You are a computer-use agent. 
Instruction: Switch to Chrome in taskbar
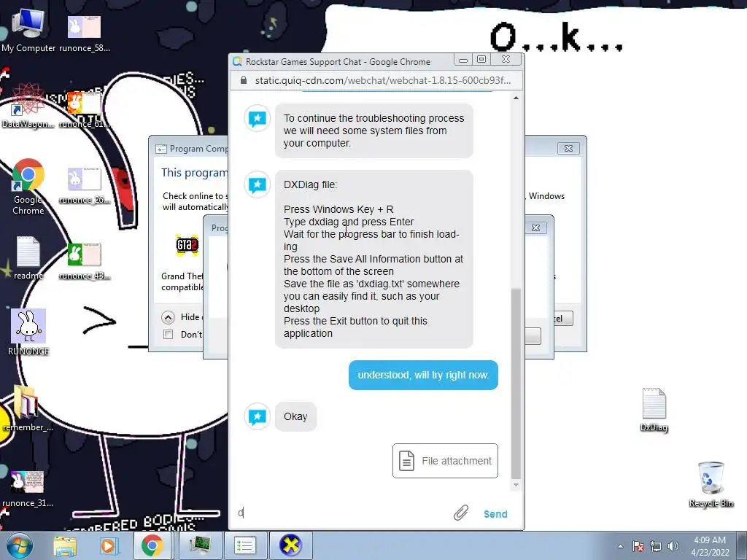[152, 545]
